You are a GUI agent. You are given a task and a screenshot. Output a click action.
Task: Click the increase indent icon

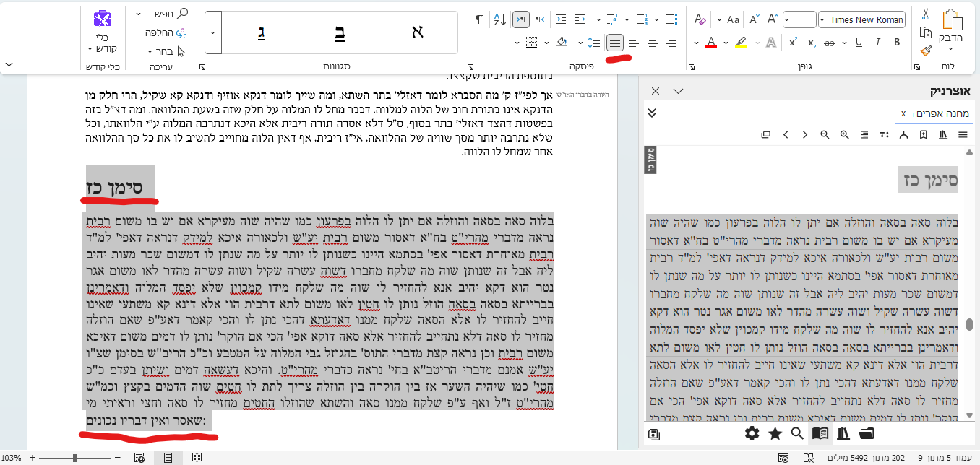pos(560,19)
